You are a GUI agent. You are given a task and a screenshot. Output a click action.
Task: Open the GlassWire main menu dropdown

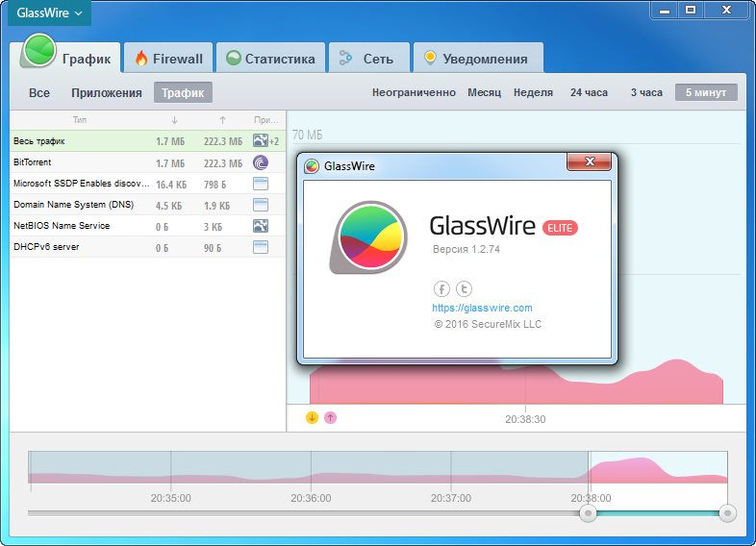[49, 13]
